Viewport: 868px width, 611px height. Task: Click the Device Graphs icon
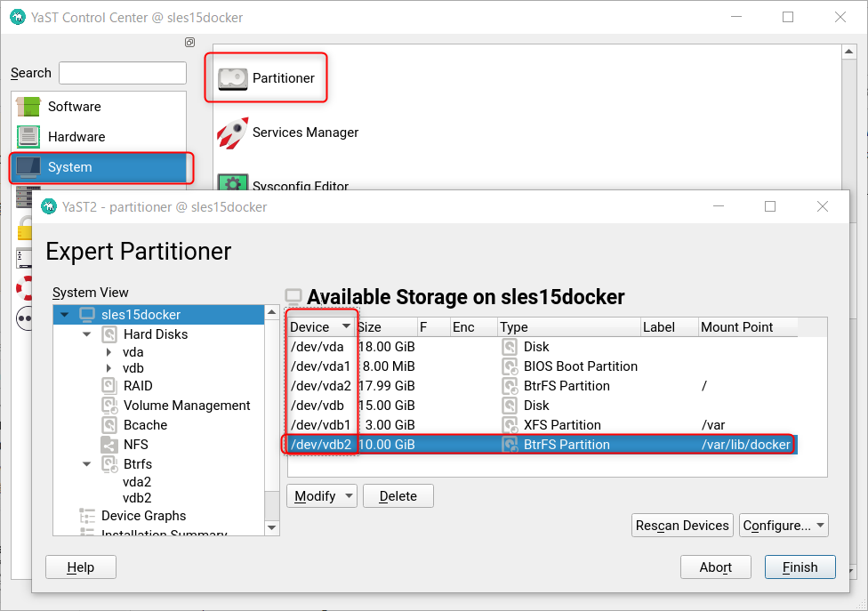(x=87, y=516)
